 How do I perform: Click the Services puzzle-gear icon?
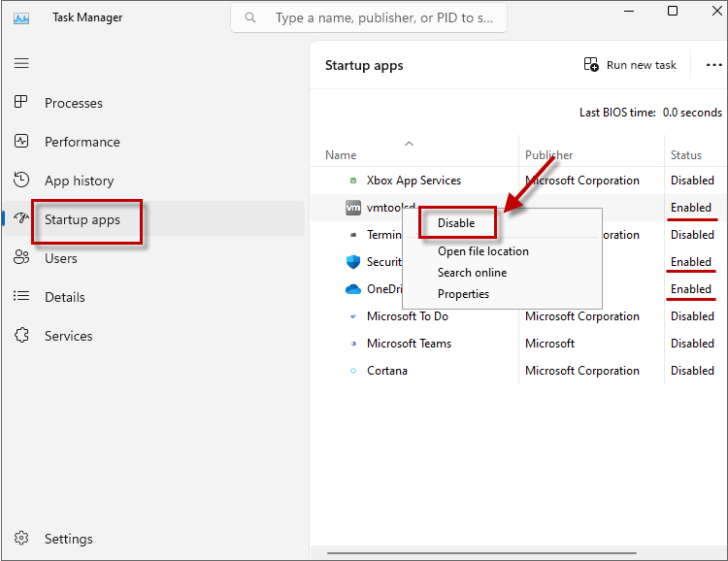point(21,335)
